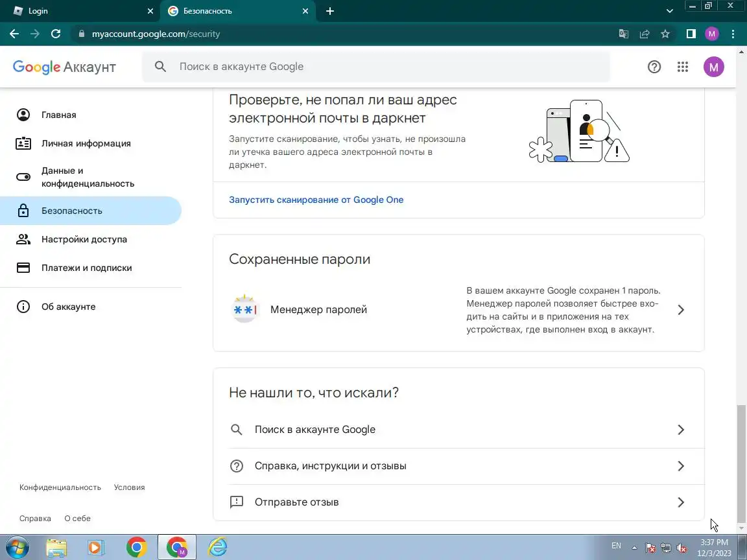
Task: Expand the Поиск в аккаунте Google chevron
Action: pyautogui.click(x=681, y=430)
